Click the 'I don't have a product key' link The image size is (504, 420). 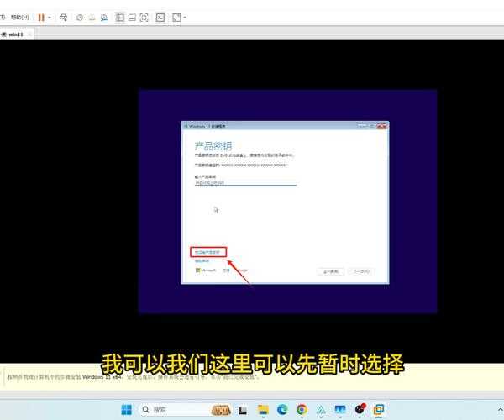coord(207,252)
